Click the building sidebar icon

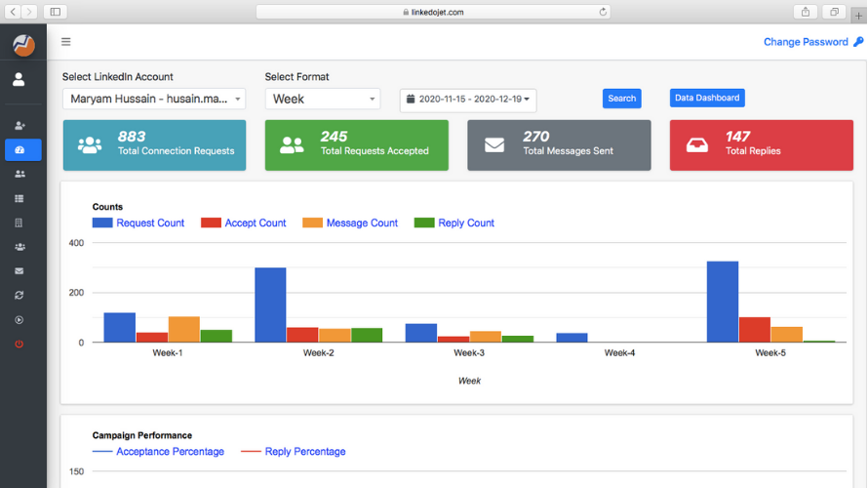(x=19, y=223)
